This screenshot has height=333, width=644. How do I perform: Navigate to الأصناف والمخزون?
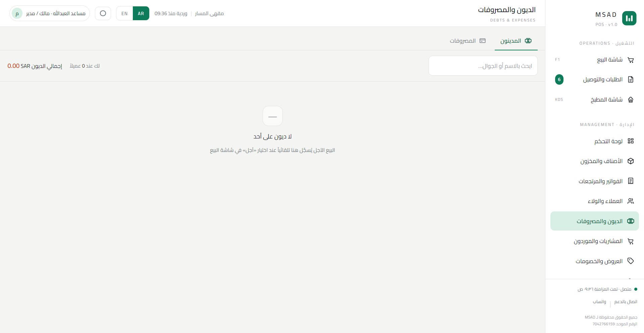tap(595, 161)
